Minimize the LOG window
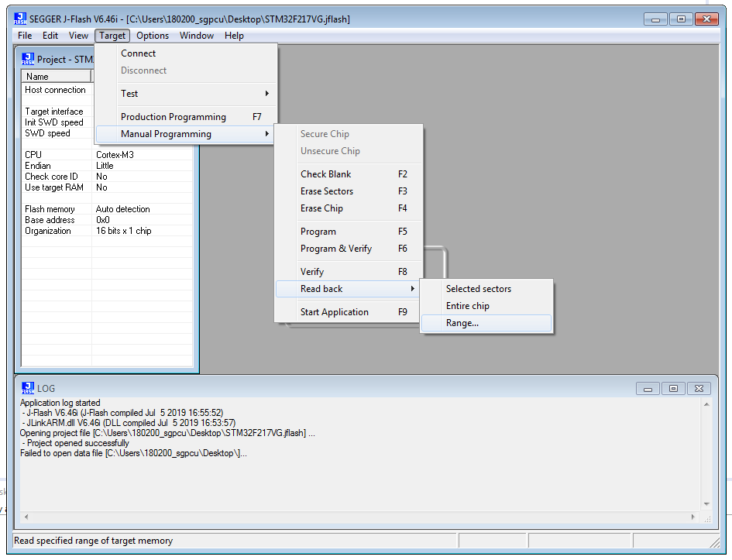This screenshot has height=560, width=732. click(x=648, y=388)
